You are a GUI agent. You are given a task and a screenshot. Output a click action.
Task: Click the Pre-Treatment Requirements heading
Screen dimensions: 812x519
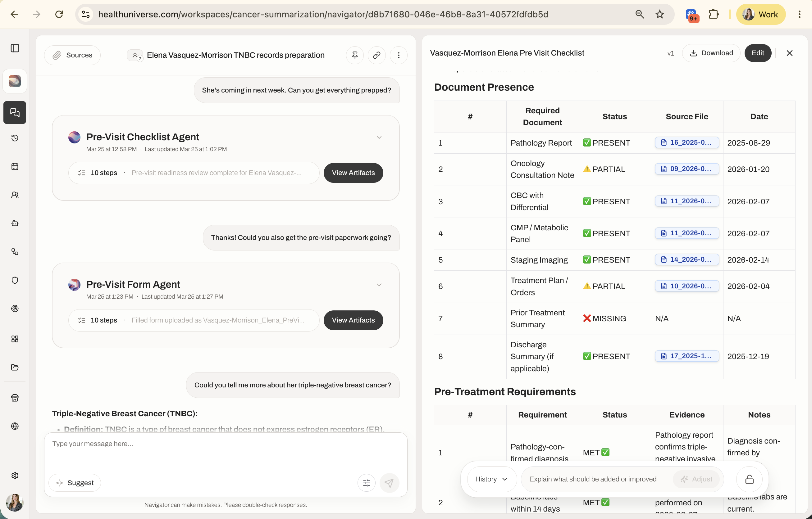505,392
